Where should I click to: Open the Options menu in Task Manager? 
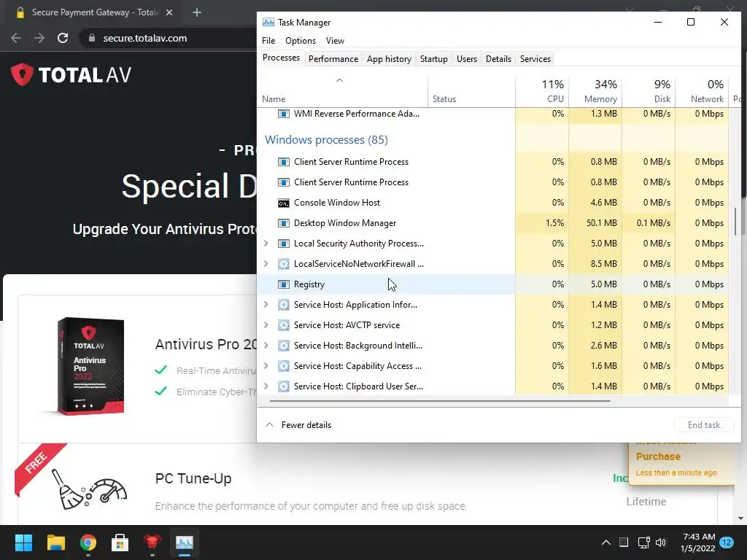click(300, 41)
